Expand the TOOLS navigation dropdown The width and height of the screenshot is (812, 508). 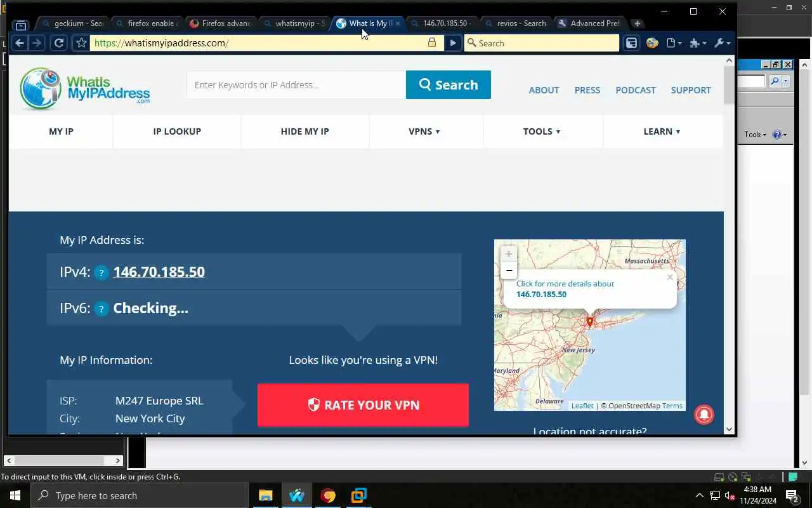coord(542,131)
